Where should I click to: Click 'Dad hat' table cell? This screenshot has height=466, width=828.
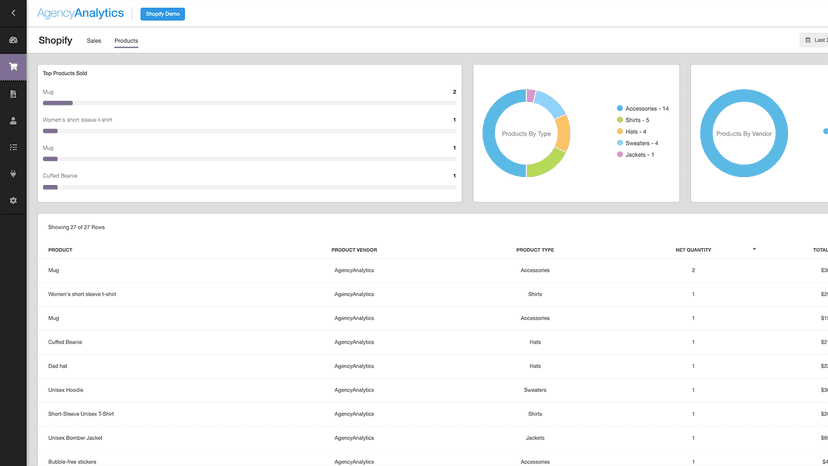tap(58, 366)
